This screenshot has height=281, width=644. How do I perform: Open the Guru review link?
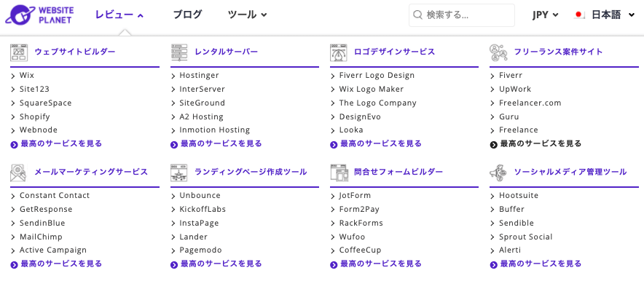click(509, 116)
